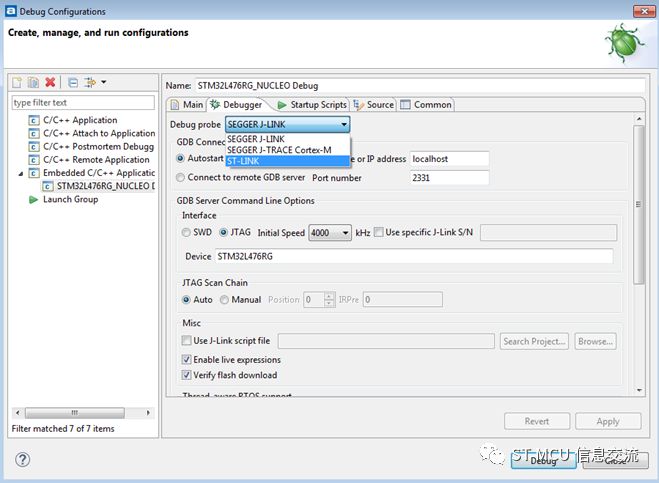The height and width of the screenshot is (483, 659).
Task: Click the Embedded C/C++ Application icon
Action: 34,173
